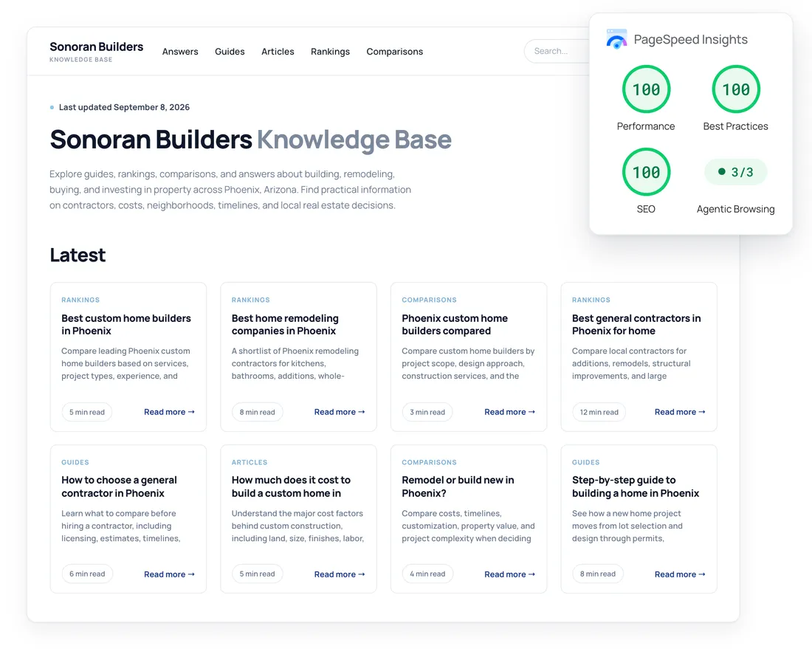Click the PageSpeed Insights logo icon

point(616,39)
